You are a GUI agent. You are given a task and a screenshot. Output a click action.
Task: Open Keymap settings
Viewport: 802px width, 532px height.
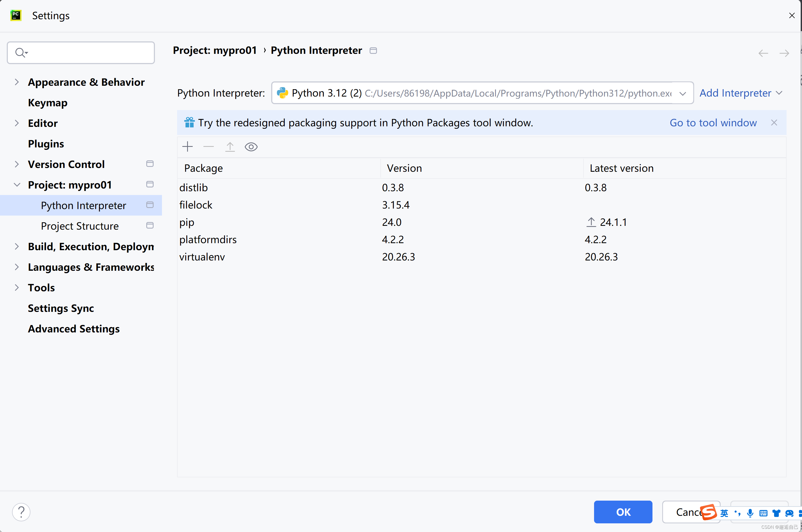[48, 103]
